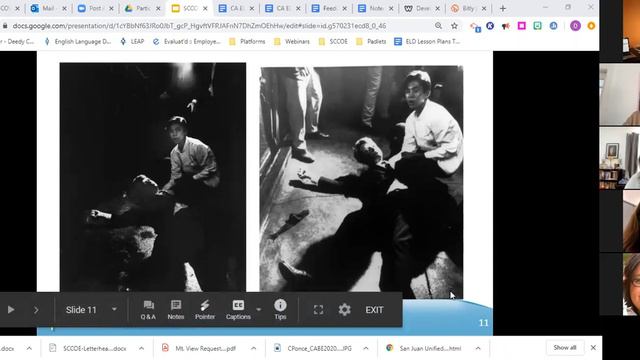Open San Juan Unified html download
Image resolution: width=640 pixels, height=360 pixels.
click(x=424, y=348)
